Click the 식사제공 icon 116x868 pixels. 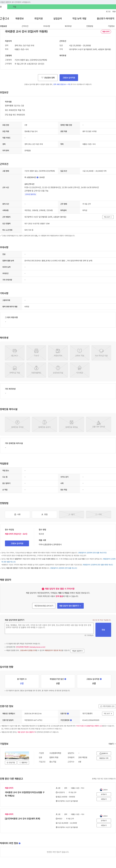pyautogui.click(x=80, y=370)
